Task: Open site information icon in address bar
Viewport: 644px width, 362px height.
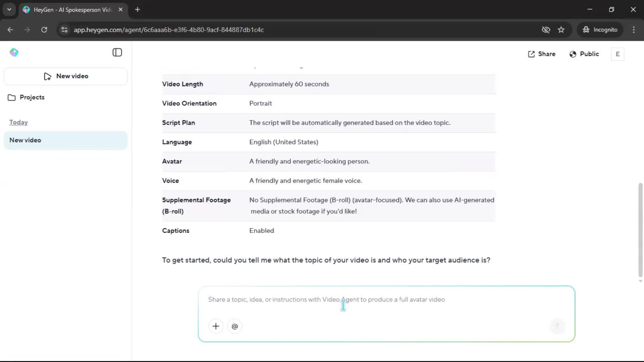Action: tap(64, 30)
